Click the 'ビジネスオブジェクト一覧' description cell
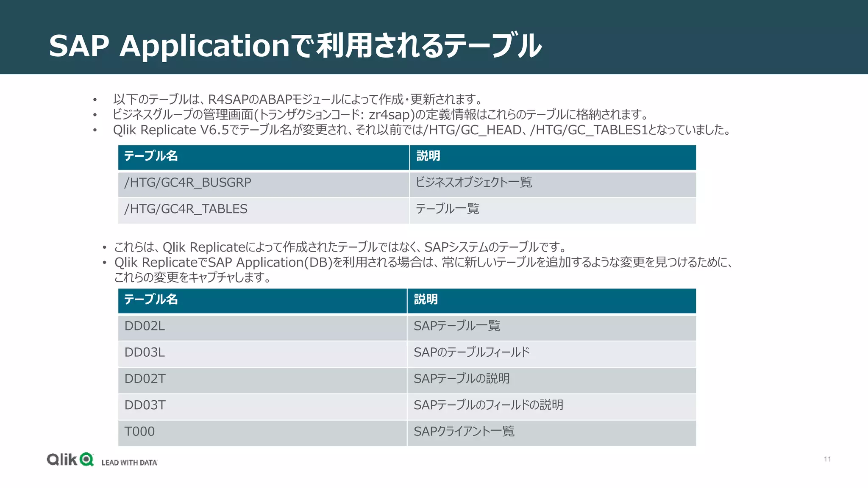868x488 pixels. pos(553,184)
